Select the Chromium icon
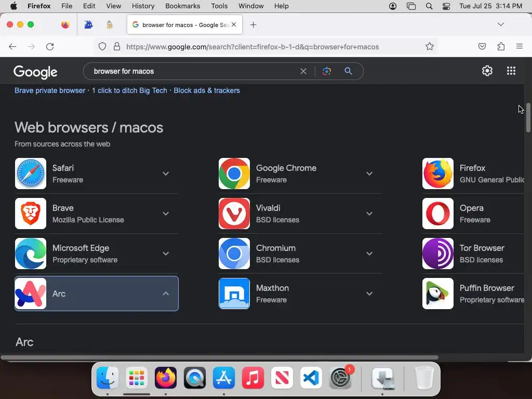The width and height of the screenshot is (532, 399). [x=234, y=254]
